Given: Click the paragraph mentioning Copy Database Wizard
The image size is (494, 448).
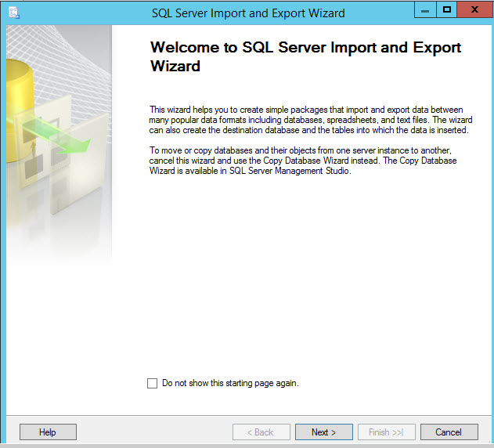Looking at the screenshot, I should coord(303,161).
